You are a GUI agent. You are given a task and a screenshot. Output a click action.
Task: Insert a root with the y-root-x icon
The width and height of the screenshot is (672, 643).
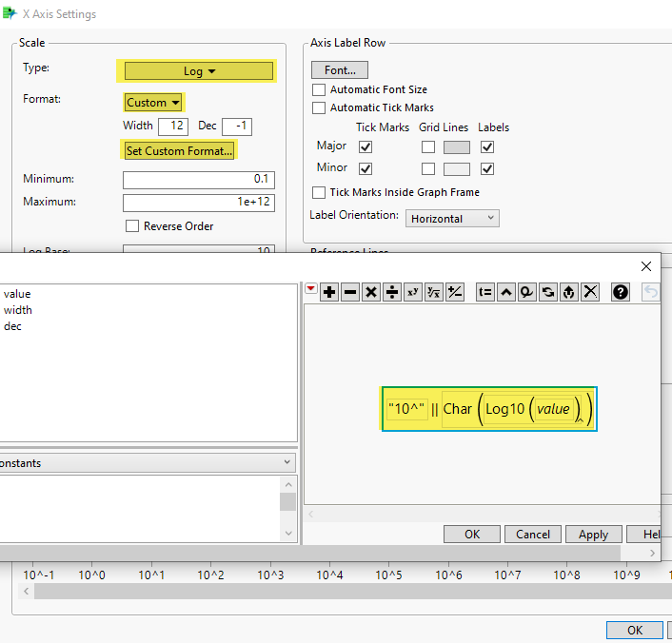point(434,292)
